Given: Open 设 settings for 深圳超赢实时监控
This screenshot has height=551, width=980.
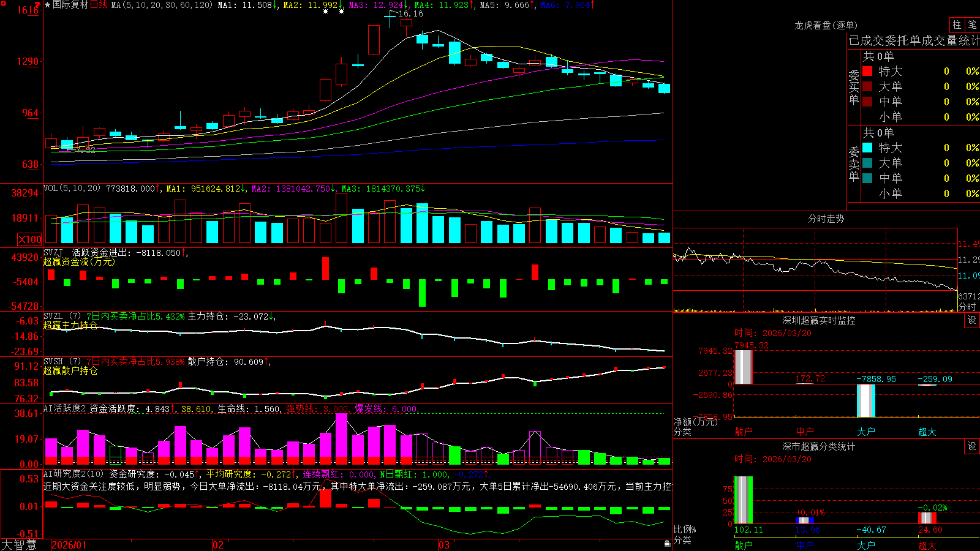Looking at the screenshot, I should pyautogui.click(x=972, y=320).
